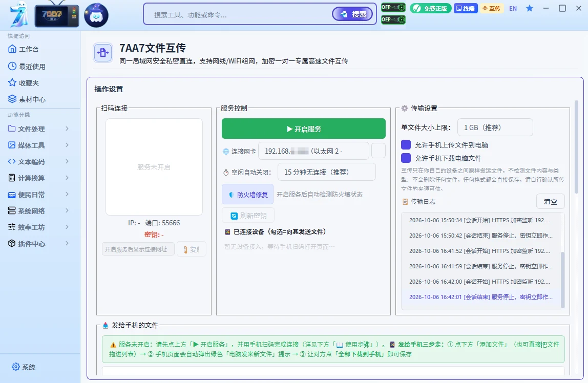The image size is (588, 383).
Task: Expand the 插件中心 category chevron
Action: point(67,243)
